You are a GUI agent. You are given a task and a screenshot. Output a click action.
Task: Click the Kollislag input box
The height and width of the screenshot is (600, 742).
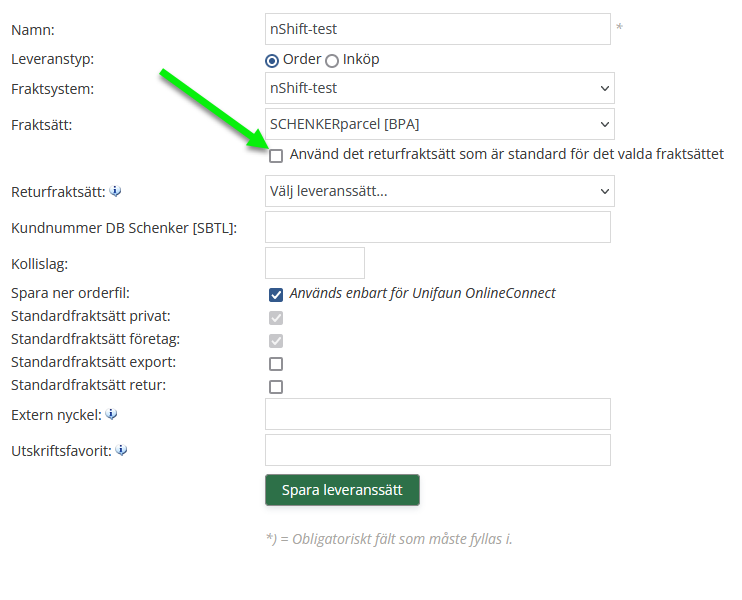point(314,263)
